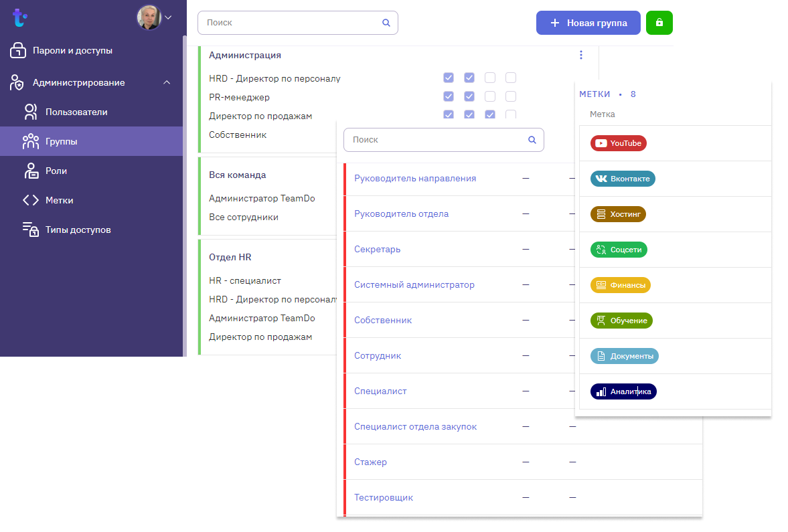Open role Стажер
Image resolution: width=788 pixels, height=532 pixels.
(370, 462)
